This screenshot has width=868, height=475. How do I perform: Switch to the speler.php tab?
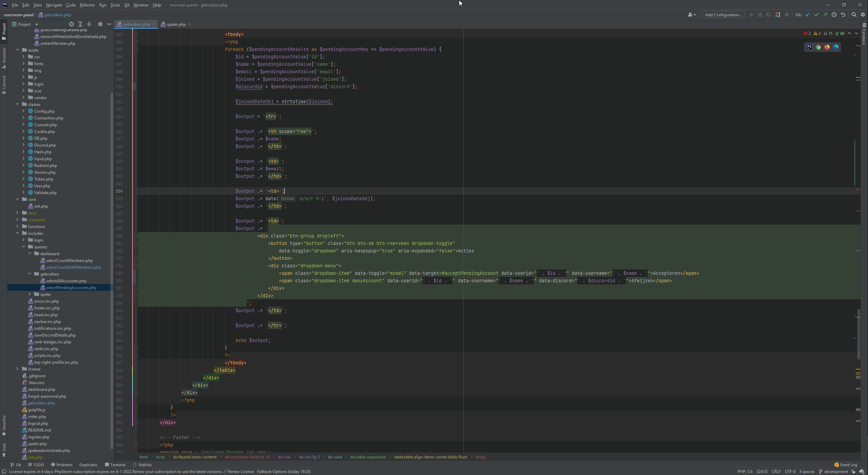[176, 24]
